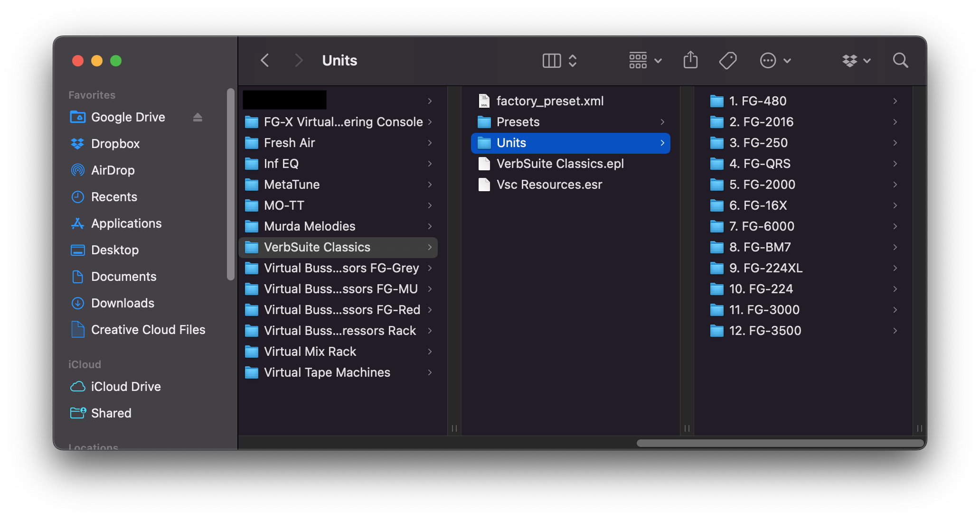This screenshot has width=980, height=520.
Task: Select the 7. FG-6000 folder
Action: click(803, 226)
